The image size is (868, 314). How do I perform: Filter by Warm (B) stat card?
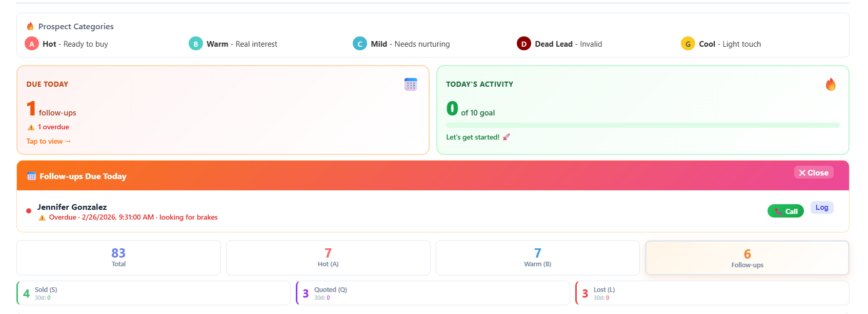point(537,258)
